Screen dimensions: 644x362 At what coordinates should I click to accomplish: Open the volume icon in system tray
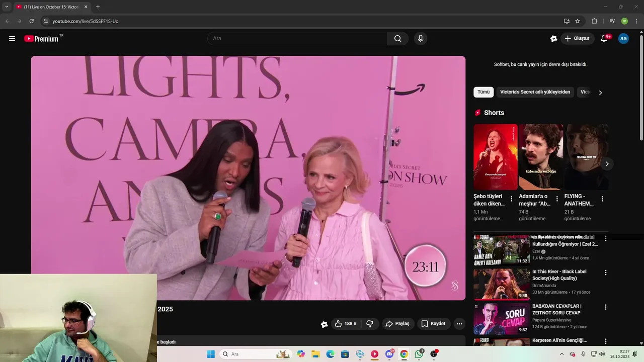pyautogui.click(x=602, y=354)
